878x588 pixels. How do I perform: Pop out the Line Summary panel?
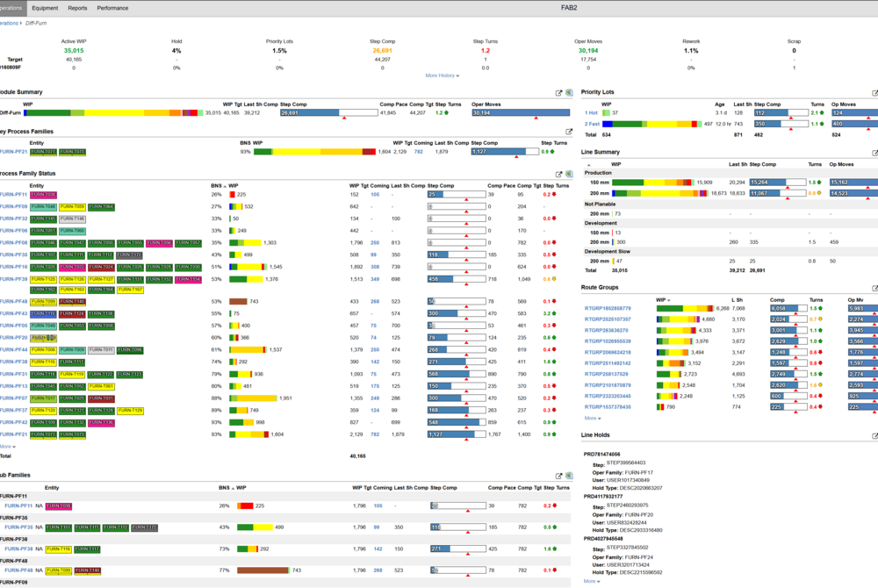[874, 153]
